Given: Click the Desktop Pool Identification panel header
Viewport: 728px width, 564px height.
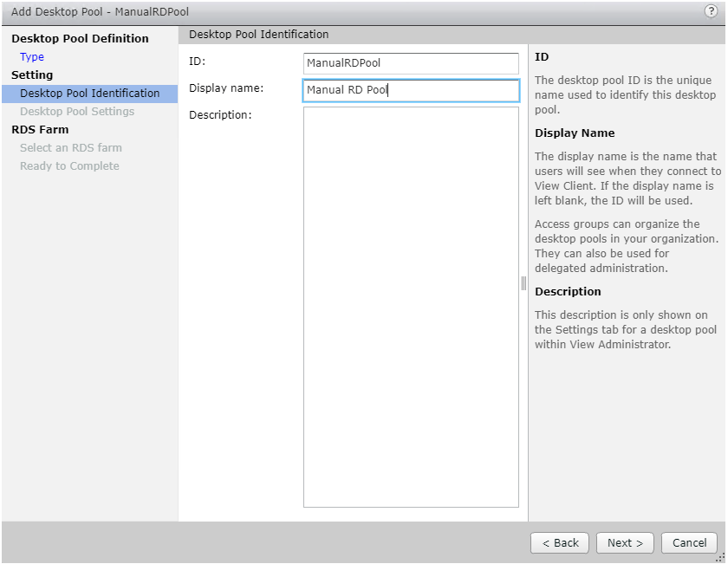Looking at the screenshot, I should [258, 35].
